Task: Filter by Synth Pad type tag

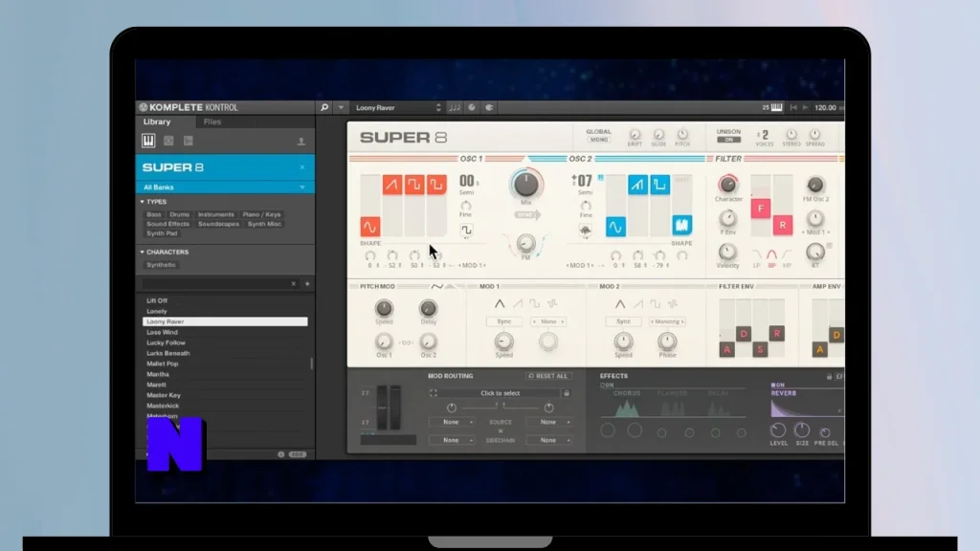Action: (x=162, y=233)
